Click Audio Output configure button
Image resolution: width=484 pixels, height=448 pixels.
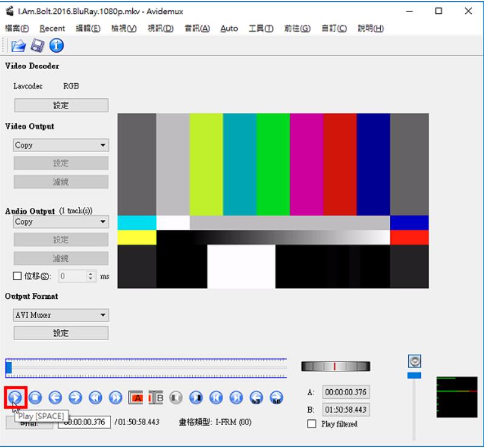click(x=61, y=239)
